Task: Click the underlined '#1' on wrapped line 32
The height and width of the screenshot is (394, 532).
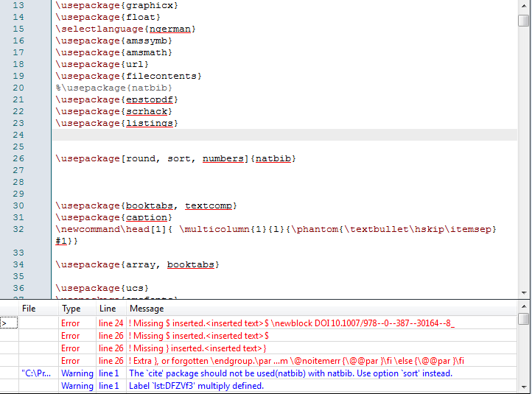Action: 61,241
